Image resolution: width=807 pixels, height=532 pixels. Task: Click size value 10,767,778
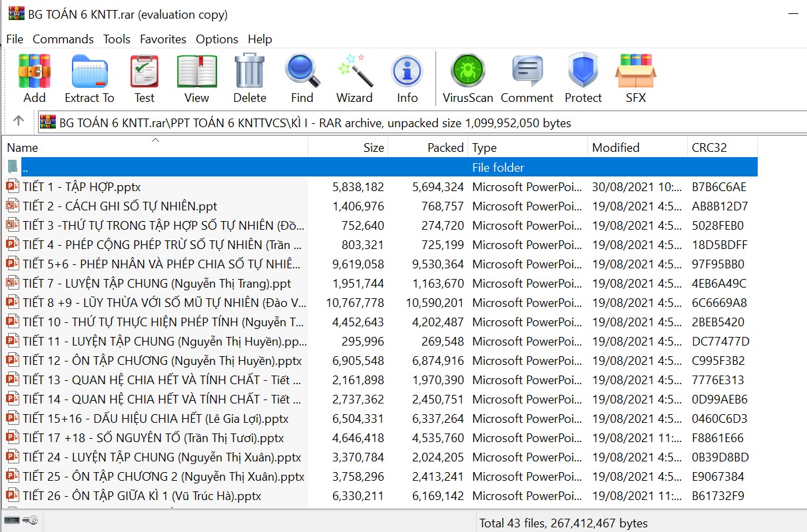(x=355, y=302)
